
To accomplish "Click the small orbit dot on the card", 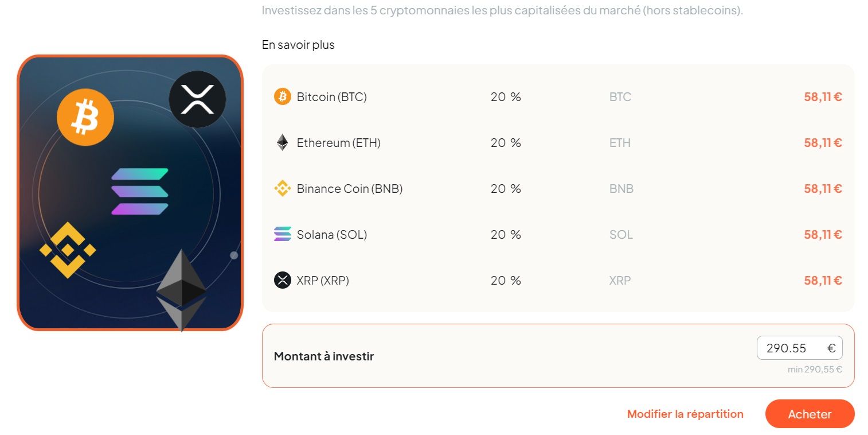I will click(x=234, y=255).
